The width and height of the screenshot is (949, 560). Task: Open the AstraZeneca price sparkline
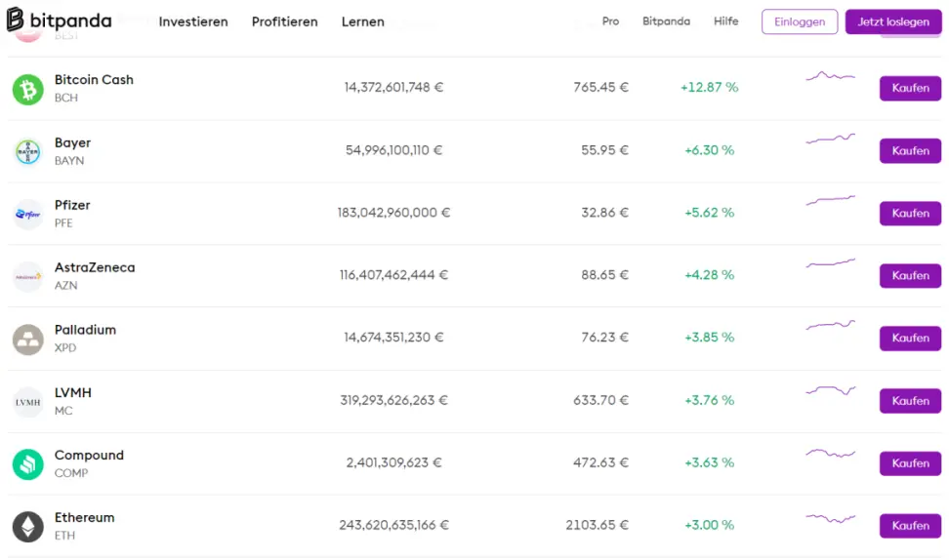point(830,263)
